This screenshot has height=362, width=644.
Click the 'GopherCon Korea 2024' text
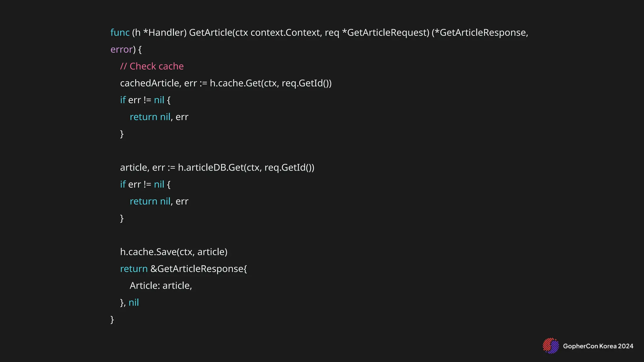pyautogui.click(x=598, y=346)
